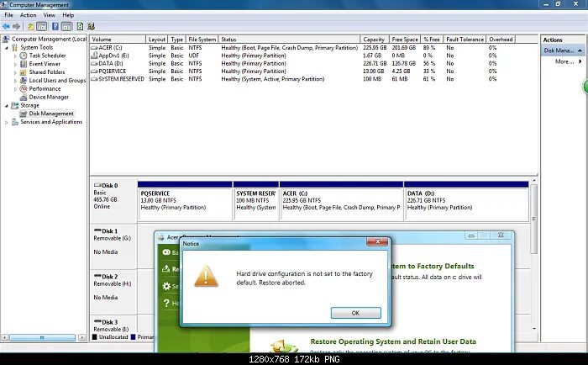Open the Action menu

coord(28,15)
